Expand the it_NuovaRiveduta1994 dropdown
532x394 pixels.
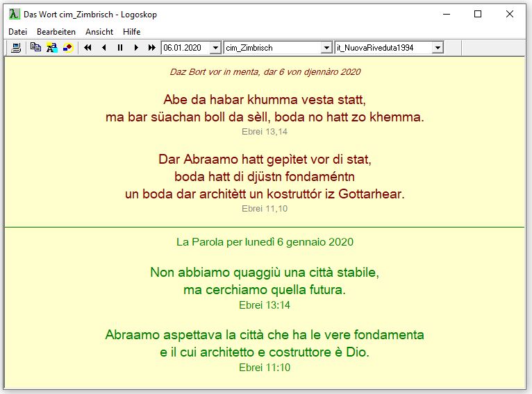[438, 48]
